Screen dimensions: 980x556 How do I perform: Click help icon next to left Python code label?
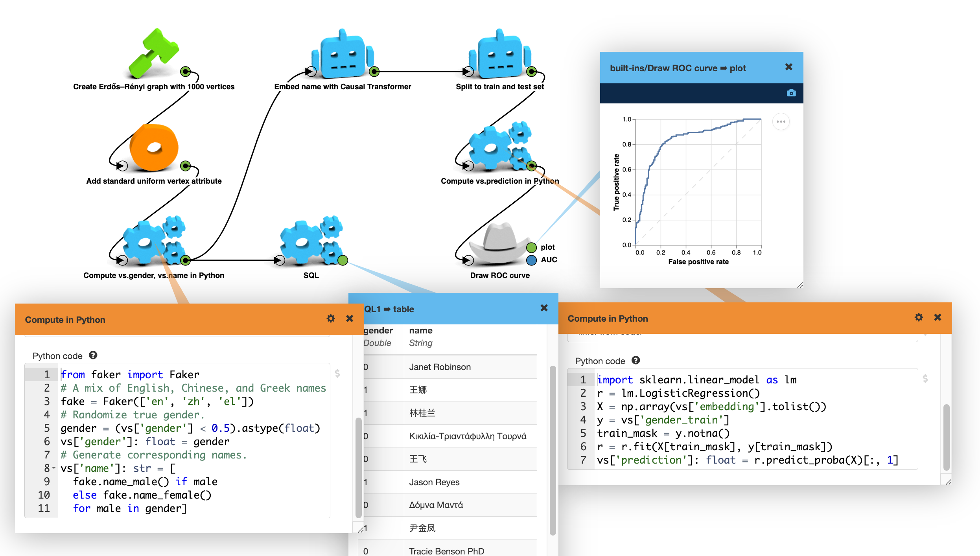point(93,355)
